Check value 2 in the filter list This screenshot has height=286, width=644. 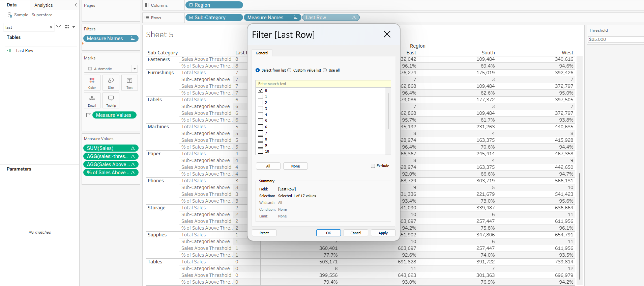[x=260, y=103]
